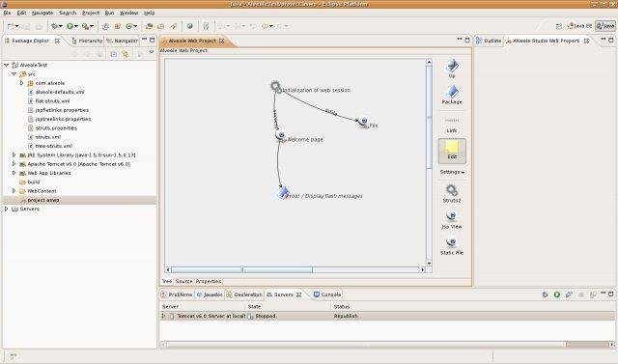Expand the WebContent folder
The height and width of the screenshot is (364, 618).
14,191
